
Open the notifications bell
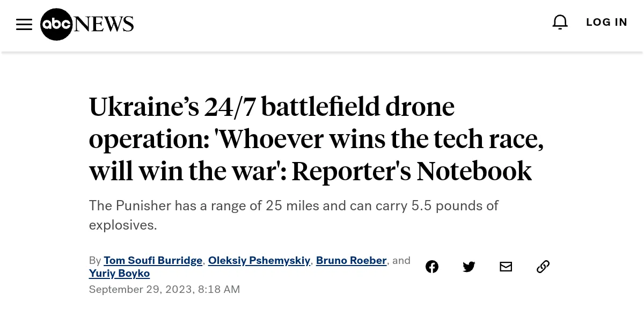tap(560, 22)
